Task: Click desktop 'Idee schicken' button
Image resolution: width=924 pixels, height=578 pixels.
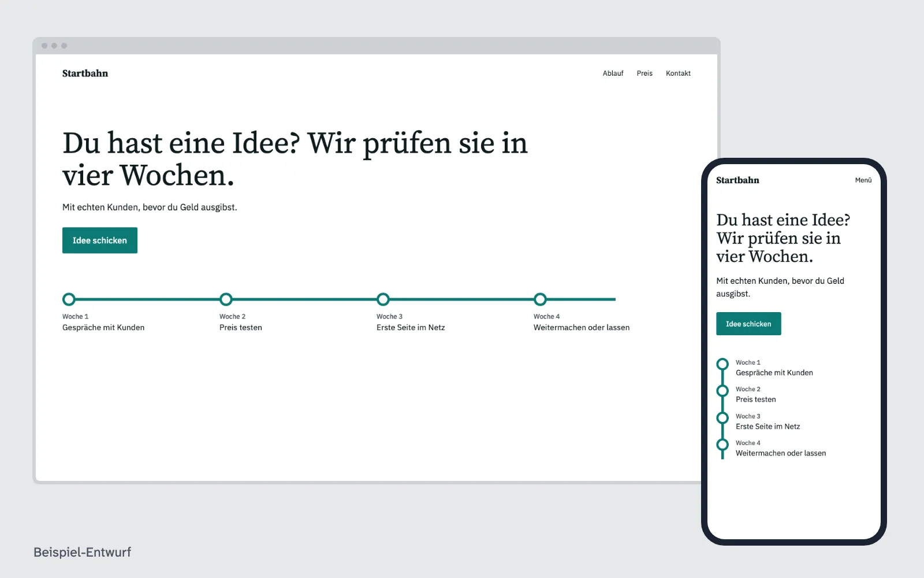Action: 100,240
